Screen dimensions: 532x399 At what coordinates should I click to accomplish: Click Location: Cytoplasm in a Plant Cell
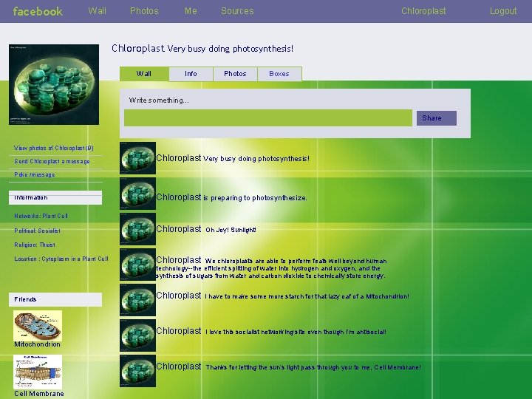[61, 259]
